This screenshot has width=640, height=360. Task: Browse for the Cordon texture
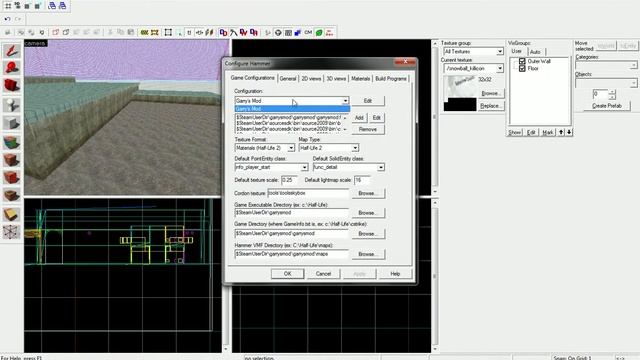(368, 193)
